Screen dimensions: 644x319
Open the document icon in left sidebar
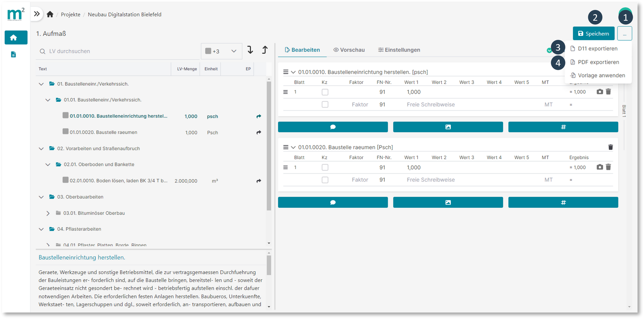click(13, 54)
